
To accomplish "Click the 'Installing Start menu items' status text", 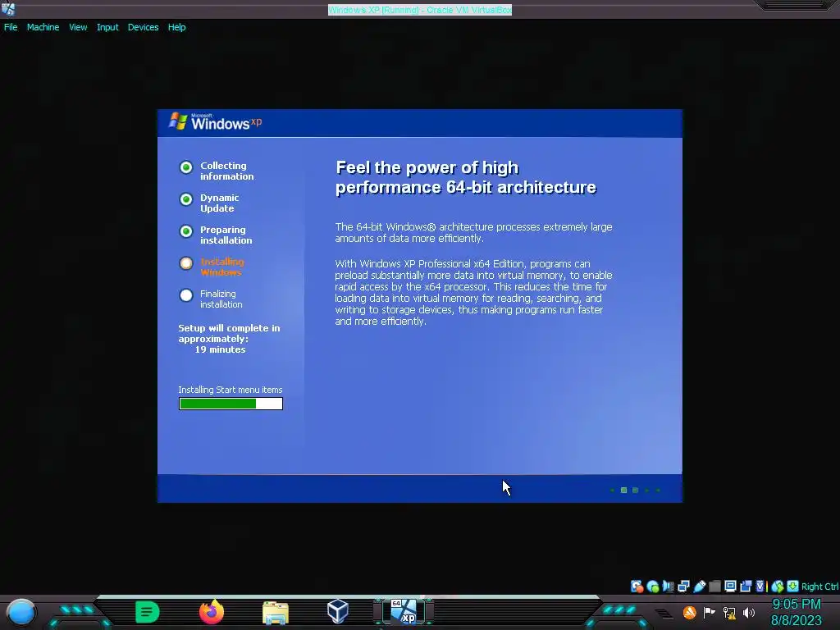I will click(231, 390).
